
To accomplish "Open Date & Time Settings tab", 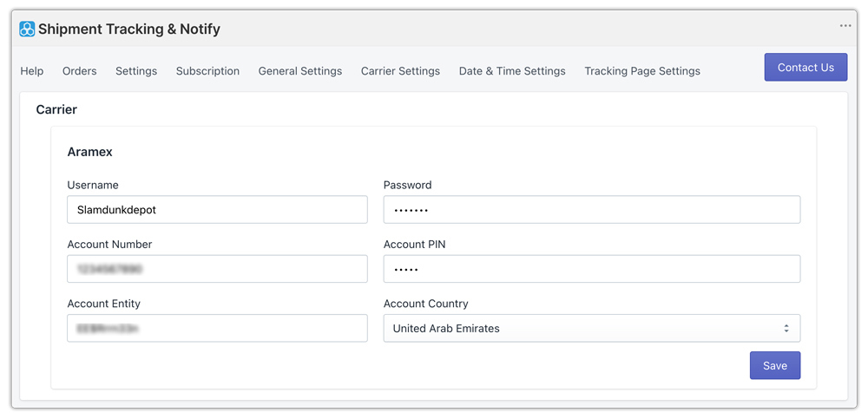I will click(512, 71).
